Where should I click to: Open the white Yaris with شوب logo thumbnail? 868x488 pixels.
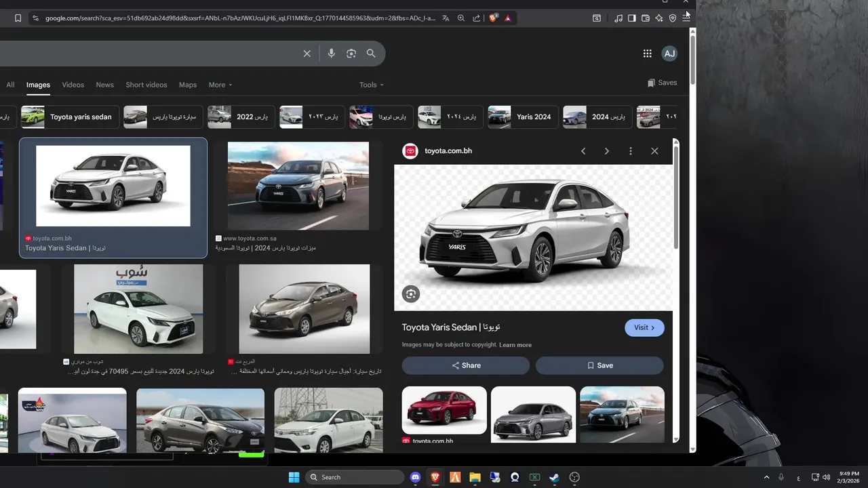(x=138, y=309)
